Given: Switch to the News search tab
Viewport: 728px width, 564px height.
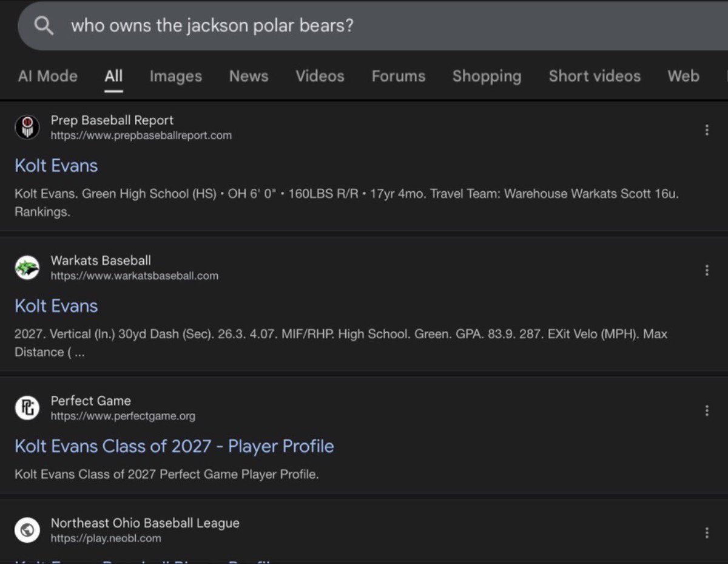Looking at the screenshot, I should click(x=249, y=76).
